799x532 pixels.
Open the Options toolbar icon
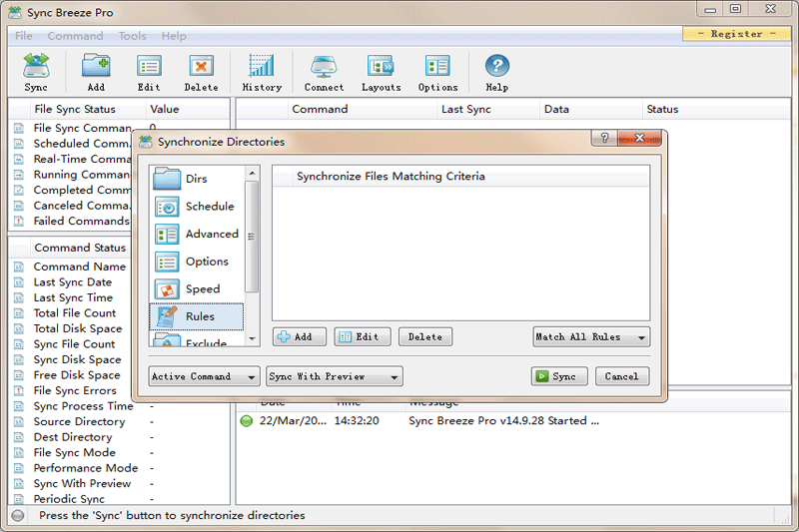(437, 72)
